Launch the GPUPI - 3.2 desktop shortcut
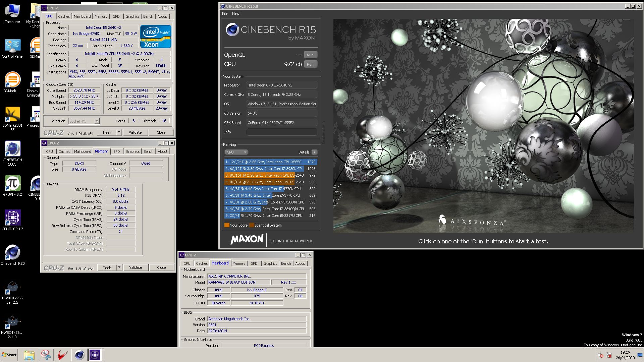Image resolution: width=644 pixels, height=362 pixels. (12, 186)
